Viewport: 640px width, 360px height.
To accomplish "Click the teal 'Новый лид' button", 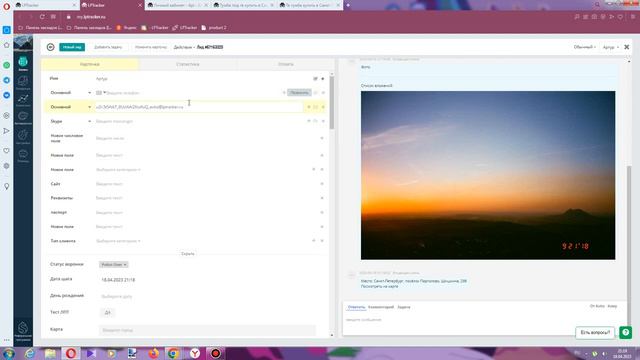I will 72,47.
